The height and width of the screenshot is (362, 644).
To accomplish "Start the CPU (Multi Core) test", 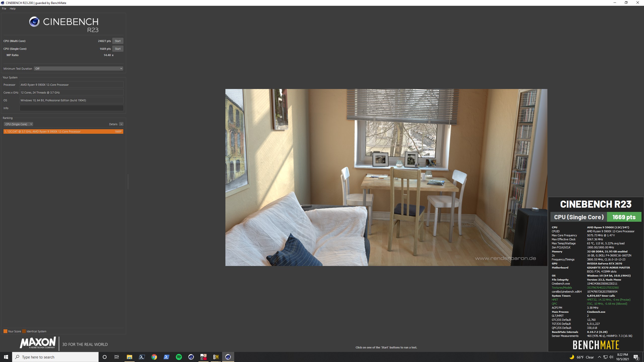I will coord(118,41).
